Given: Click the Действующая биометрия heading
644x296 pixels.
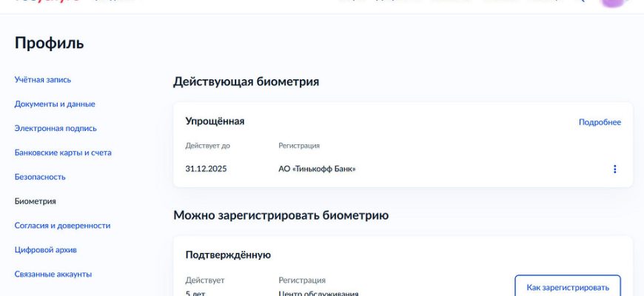Looking at the screenshot, I should pos(246,81).
